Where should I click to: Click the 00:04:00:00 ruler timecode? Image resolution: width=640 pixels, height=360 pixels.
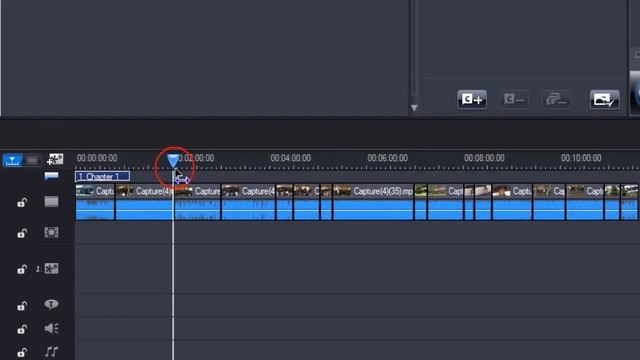[x=291, y=158]
